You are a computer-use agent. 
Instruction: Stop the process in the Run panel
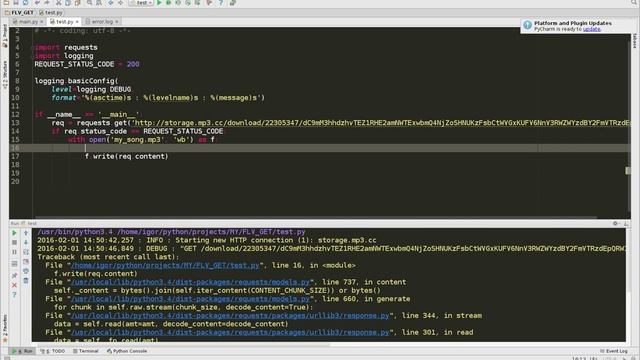click(x=14, y=242)
